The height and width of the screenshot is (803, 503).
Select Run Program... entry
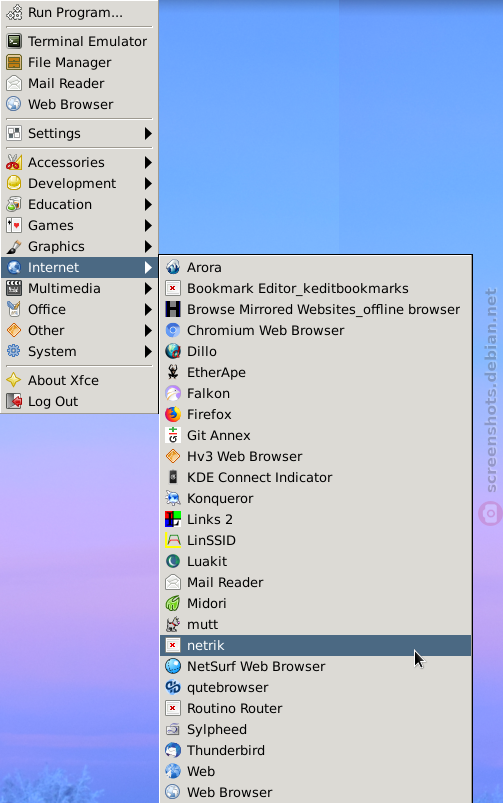[x=79, y=12]
